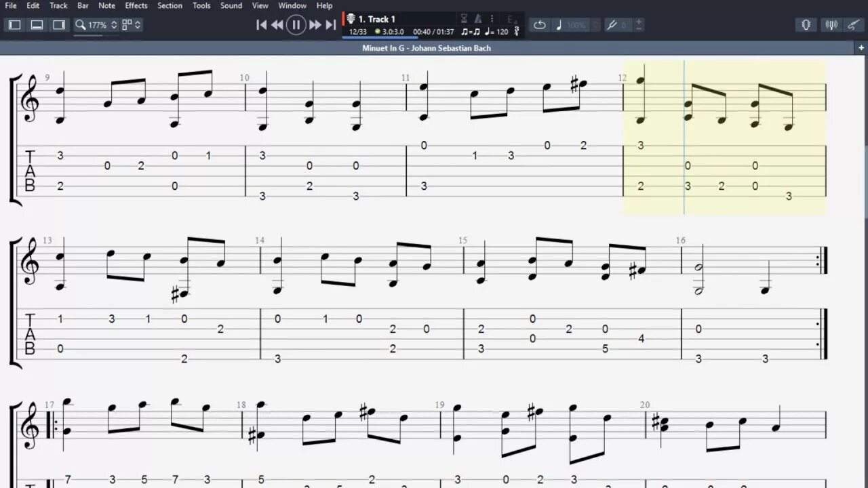Click the relative speed note icon
Viewport: 868px width, 488px height.
coord(559,25)
